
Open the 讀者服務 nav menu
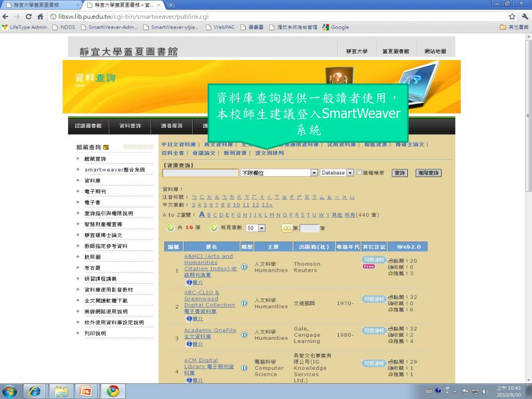tap(171, 126)
